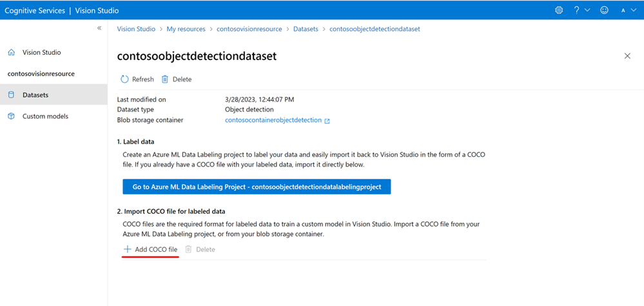The width and height of the screenshot is (644, 306).
Task: Click the contosoobjectdetectiondataset page title
Action: pos(197,56)
